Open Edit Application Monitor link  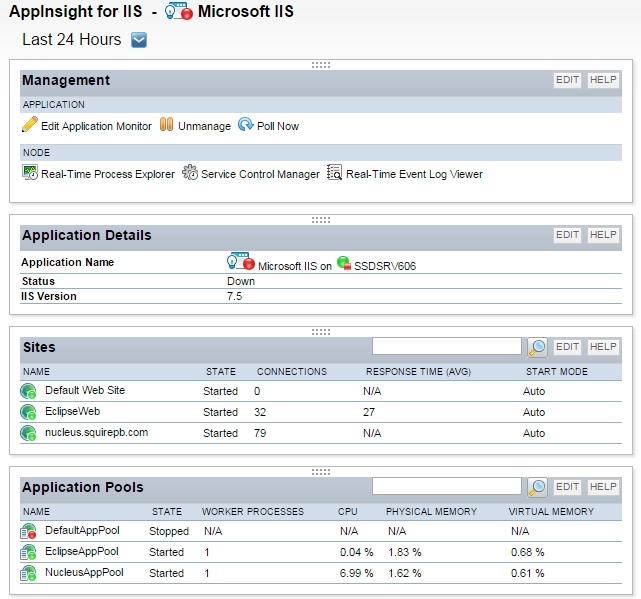96,126
